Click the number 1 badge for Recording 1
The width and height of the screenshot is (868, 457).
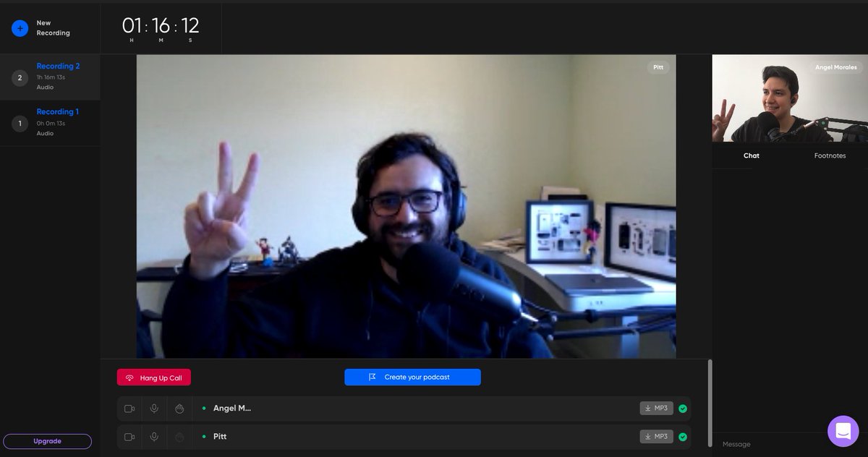pyautogui.click(x=20, y=124)
